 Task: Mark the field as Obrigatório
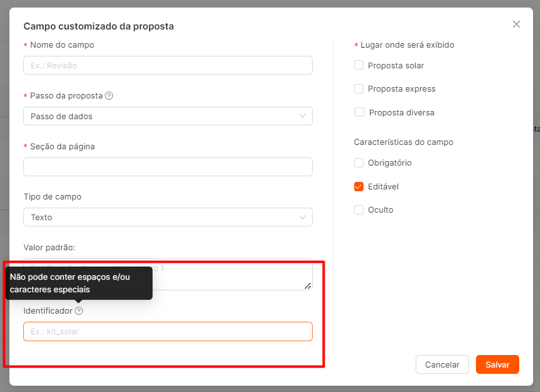click(x=359, y=162)
